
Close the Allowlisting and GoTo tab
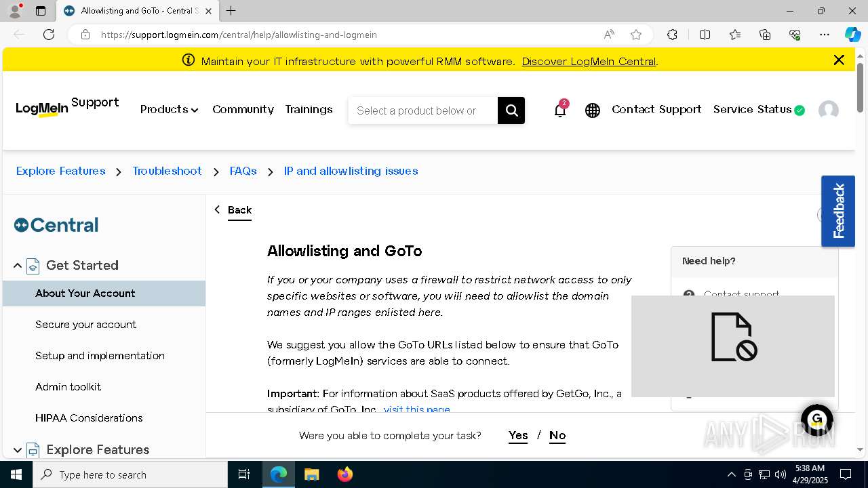pyautogui.click(x=208, y=11)
